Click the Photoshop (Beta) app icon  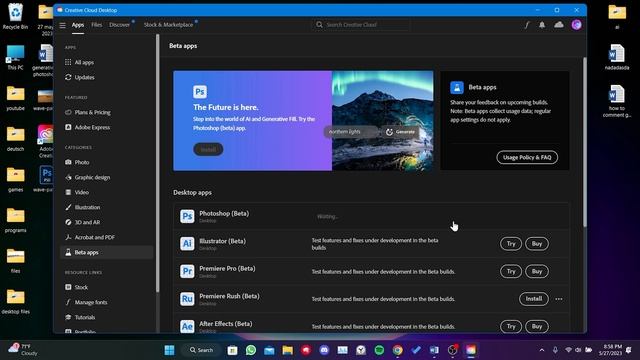click(x=187, y=216)
